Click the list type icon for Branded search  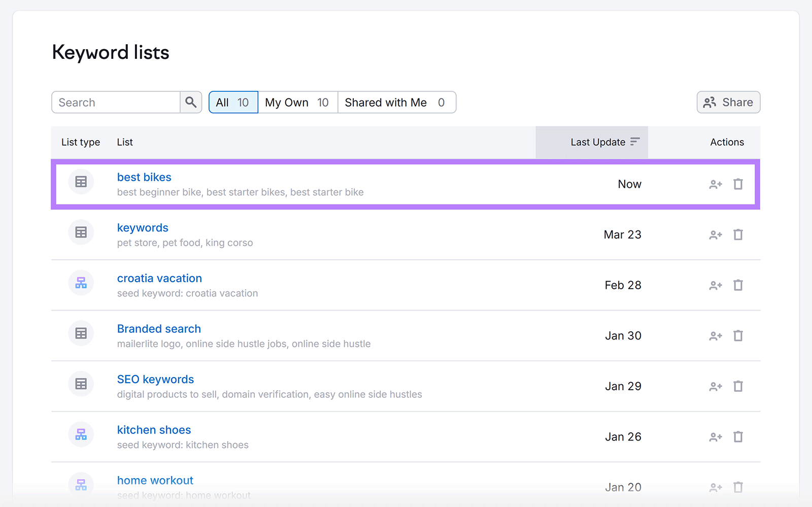click(81, 333)
